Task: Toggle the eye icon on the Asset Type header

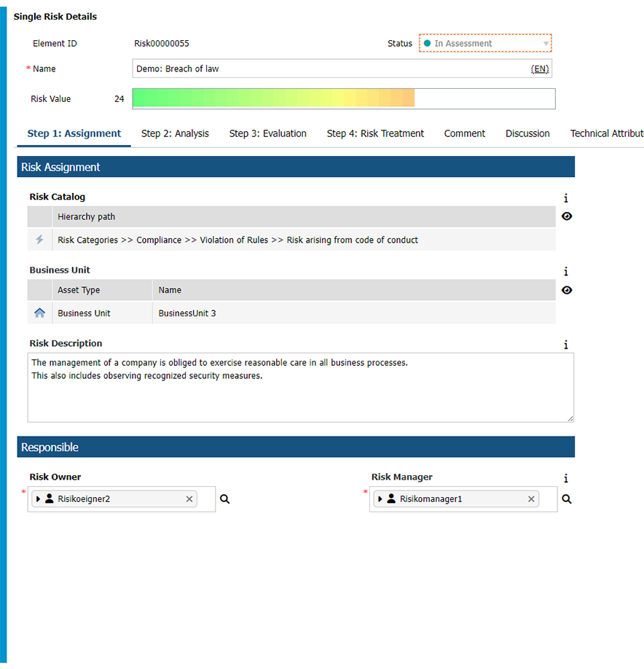Action: coord(566,290)
